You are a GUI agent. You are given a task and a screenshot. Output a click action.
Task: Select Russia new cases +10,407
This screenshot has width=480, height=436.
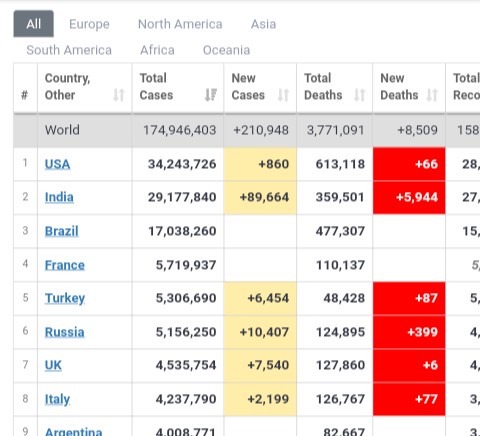click(264, 332)
